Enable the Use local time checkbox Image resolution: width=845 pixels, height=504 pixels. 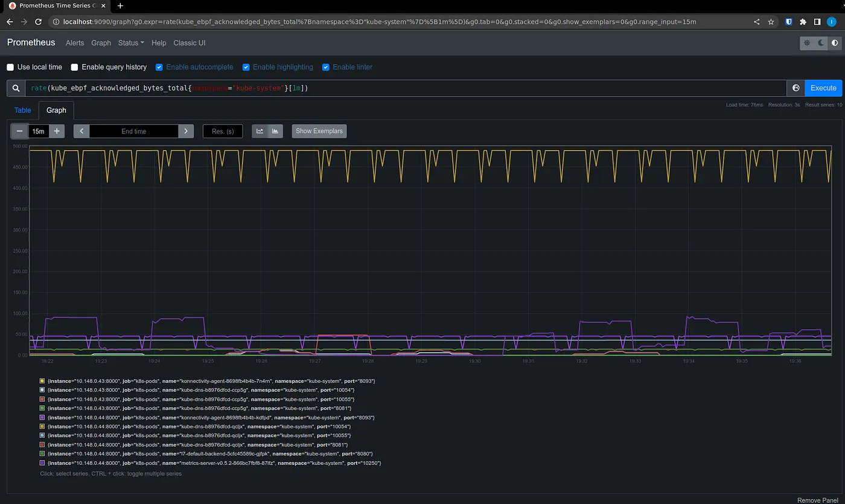click(x=10, y=67)
